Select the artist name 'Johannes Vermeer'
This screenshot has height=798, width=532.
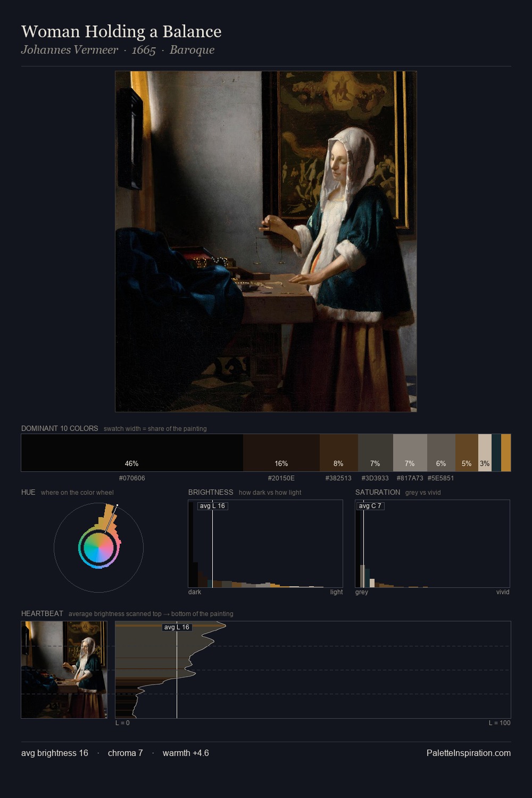70,50
